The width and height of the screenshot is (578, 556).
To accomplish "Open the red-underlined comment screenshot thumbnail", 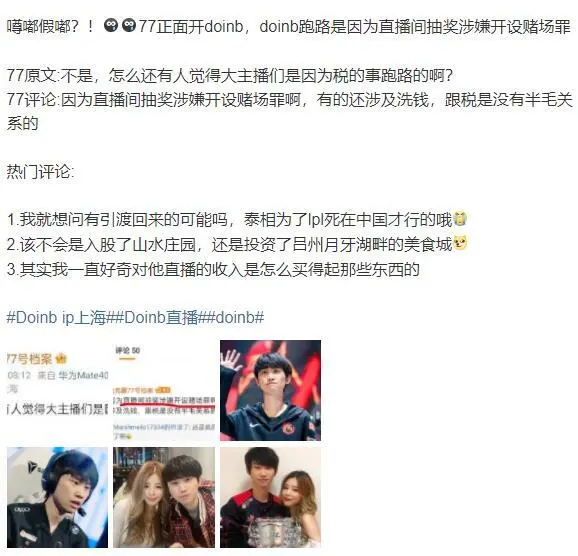I will point(164,390).
